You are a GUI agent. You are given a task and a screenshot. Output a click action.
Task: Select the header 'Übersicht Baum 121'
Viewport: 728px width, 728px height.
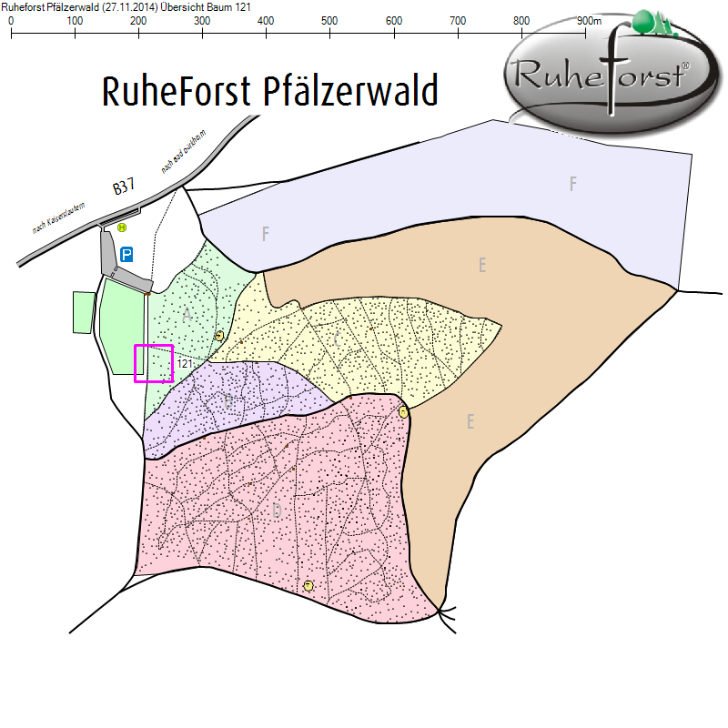[x=206, y=5]
